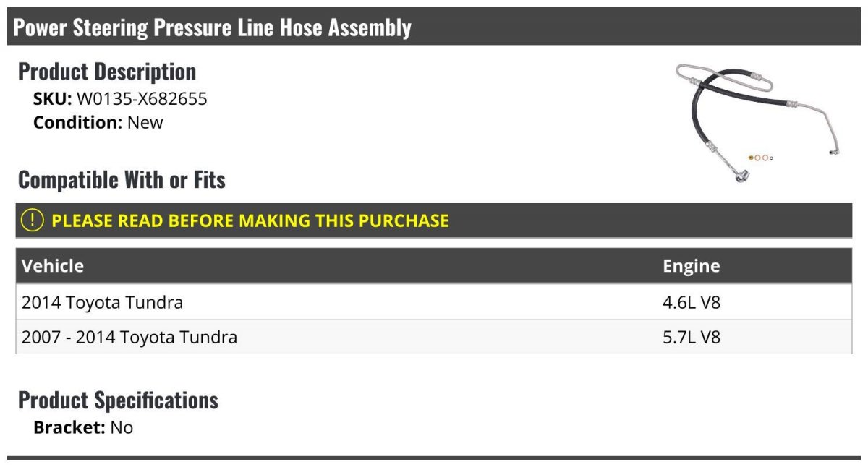Select the 'Please read before making this purchase' banner
The height and width of the screenshot is (467, 868).
tap(250, 220)
